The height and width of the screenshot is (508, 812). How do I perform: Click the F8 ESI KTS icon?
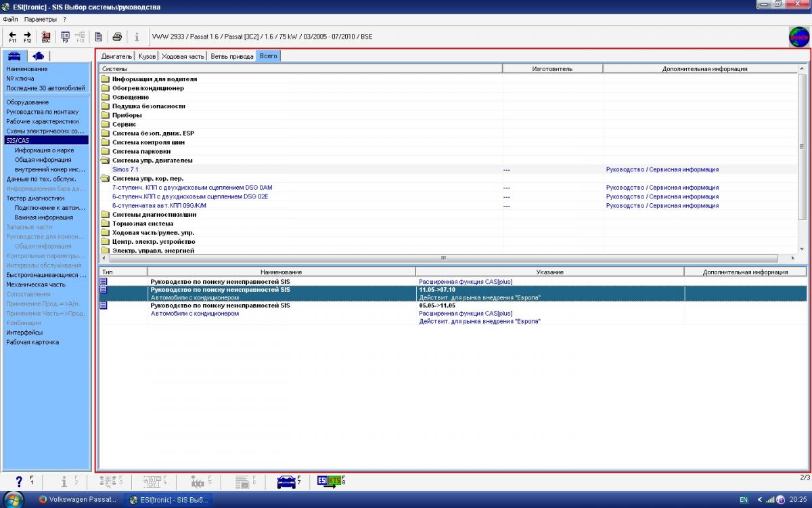coord(330,482)
